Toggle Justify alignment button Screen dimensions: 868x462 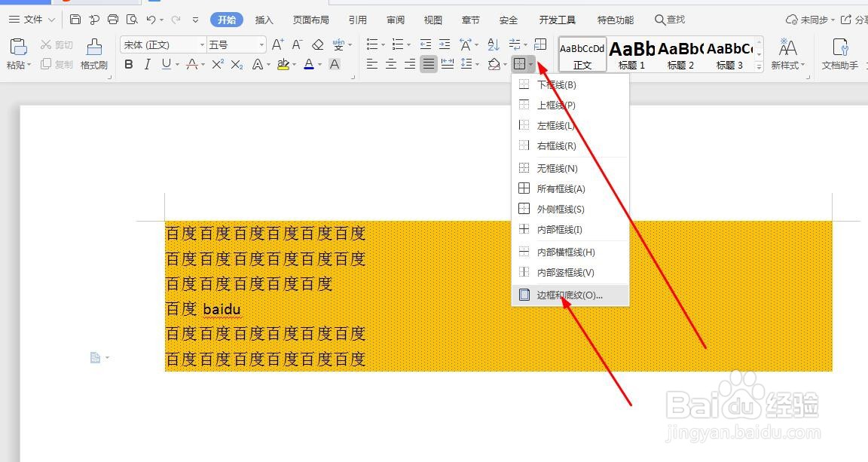coord(429,64)
